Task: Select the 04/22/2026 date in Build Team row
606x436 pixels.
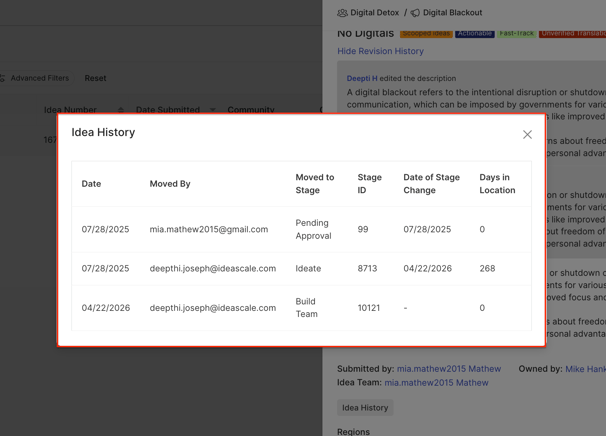Action: [x=106, y=308]
